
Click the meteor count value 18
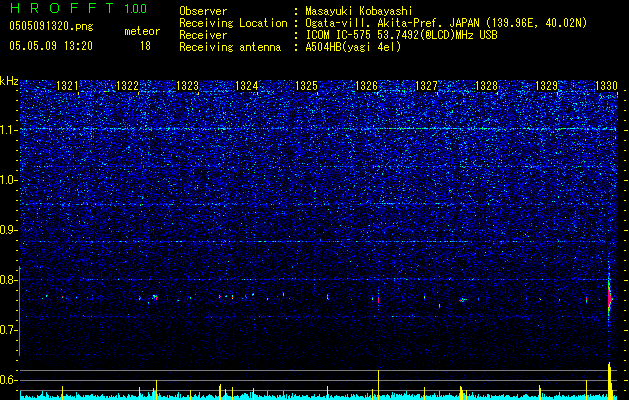[145, 46]
